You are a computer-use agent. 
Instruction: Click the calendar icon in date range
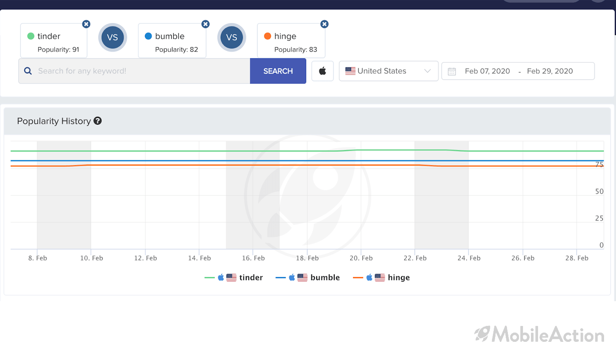(x=452, y=71)
